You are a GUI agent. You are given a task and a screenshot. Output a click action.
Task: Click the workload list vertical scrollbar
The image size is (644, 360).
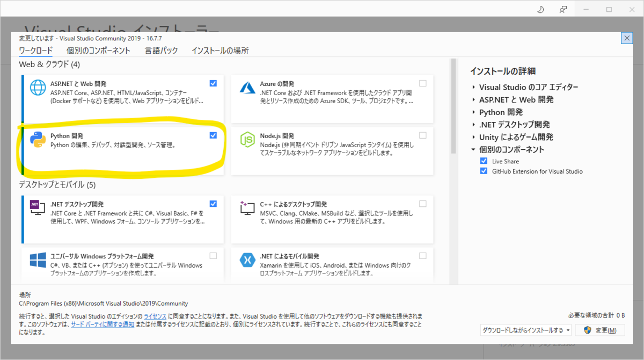point(453,106)
